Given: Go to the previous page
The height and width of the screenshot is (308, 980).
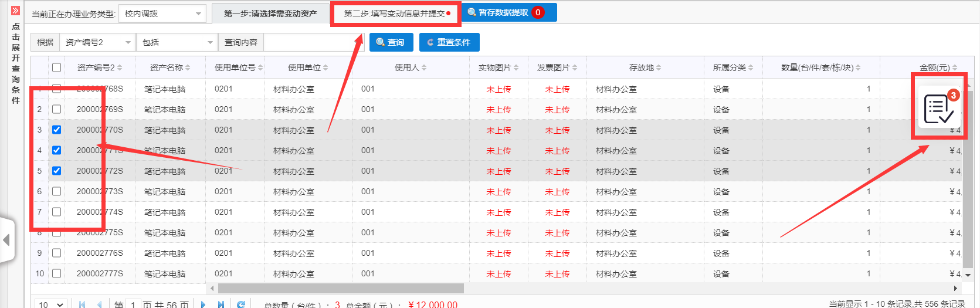Looking at the screenshot, I should click(x=100, y=304).
